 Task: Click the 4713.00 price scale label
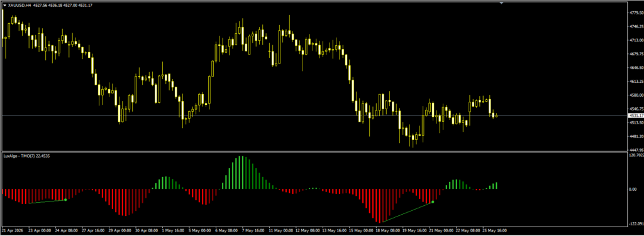pyautogui.click(x=636, y=40)
